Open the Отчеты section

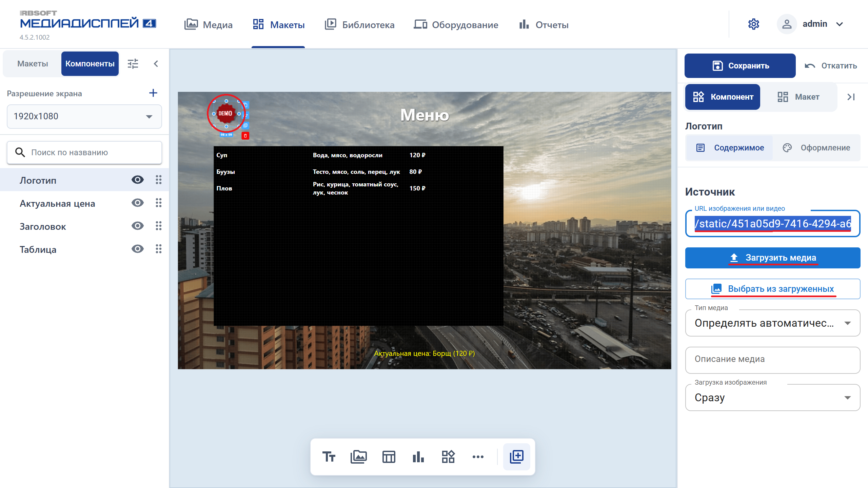[544, 24]
